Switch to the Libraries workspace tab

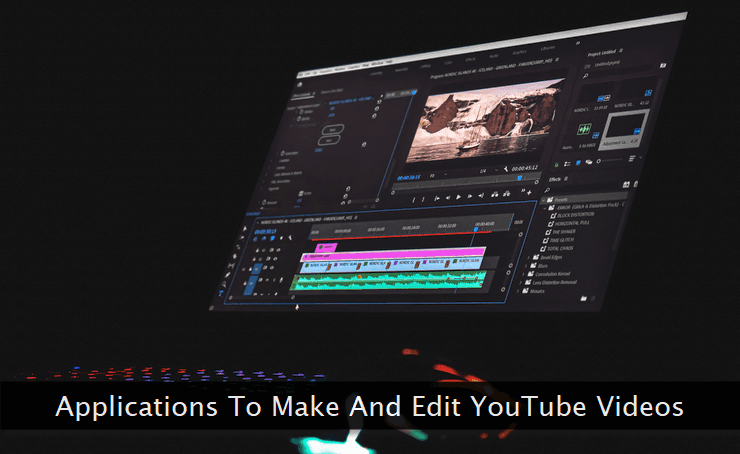click(x=547, y=48)
